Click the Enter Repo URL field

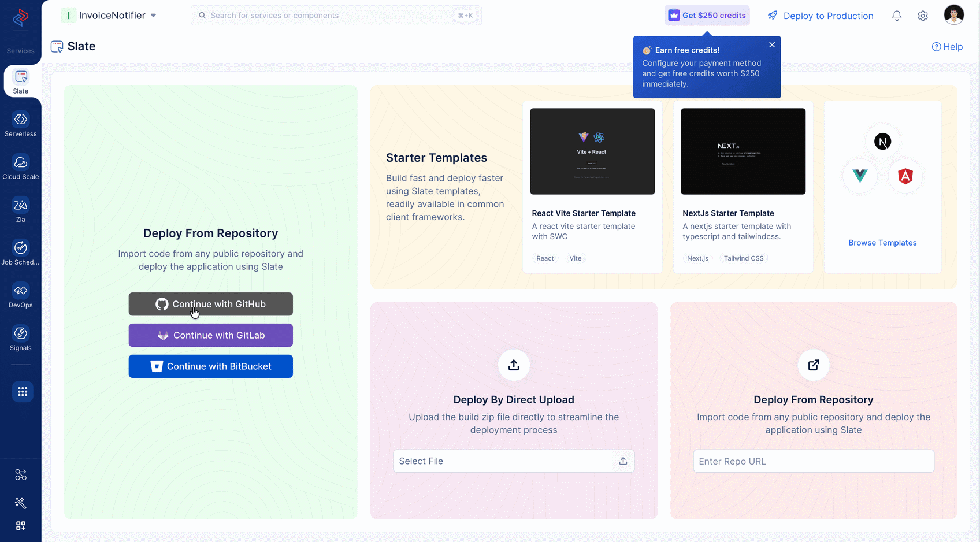pos(814,461)
